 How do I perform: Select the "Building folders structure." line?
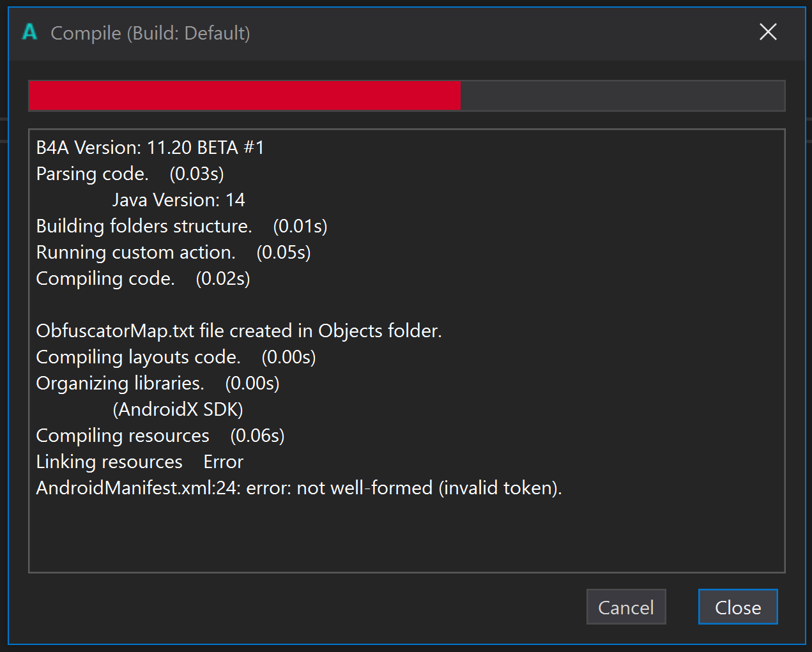(181, 226)
